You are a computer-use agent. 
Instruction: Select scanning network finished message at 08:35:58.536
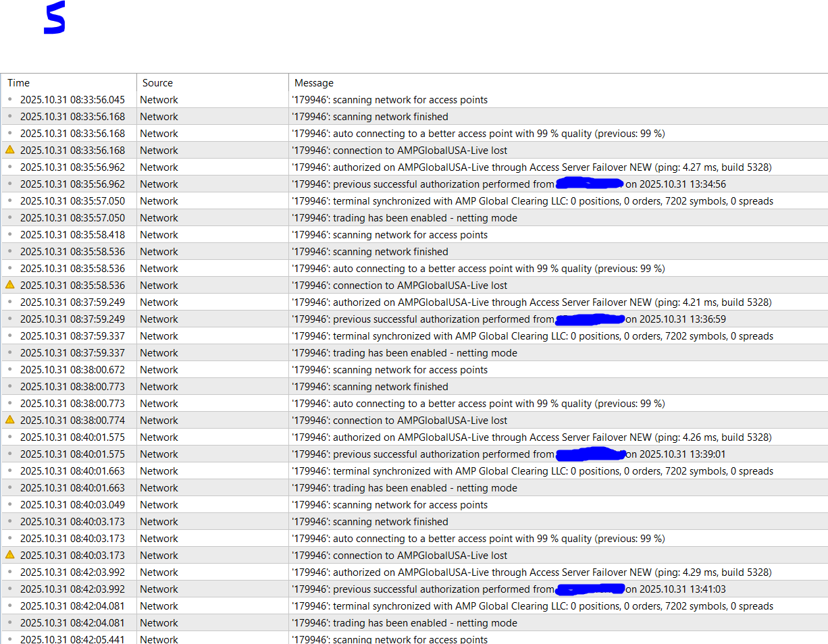pyautogui.click(x=369, y=252)
